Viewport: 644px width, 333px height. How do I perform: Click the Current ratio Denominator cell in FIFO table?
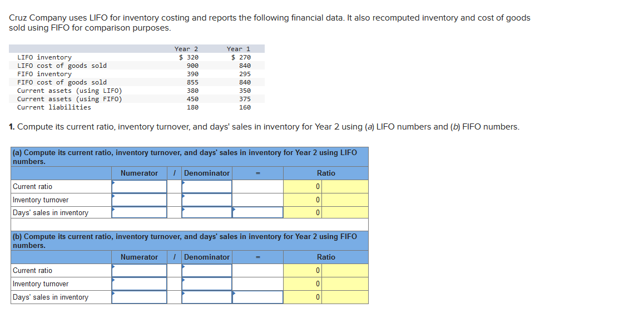pos(206,271)
